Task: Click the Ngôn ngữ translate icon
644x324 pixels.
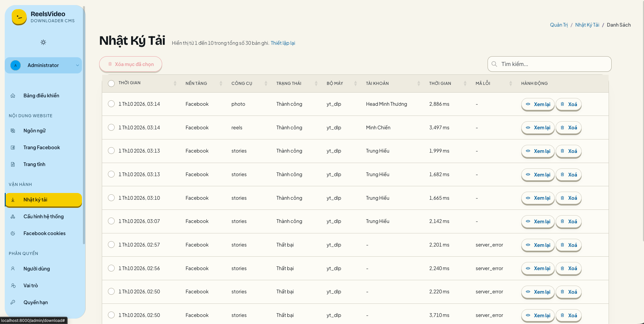Action: [13, 131]
